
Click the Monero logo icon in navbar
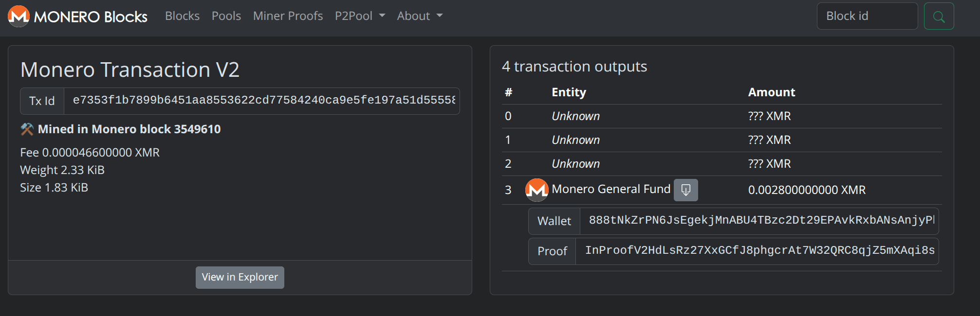click(x=18, y=16)
